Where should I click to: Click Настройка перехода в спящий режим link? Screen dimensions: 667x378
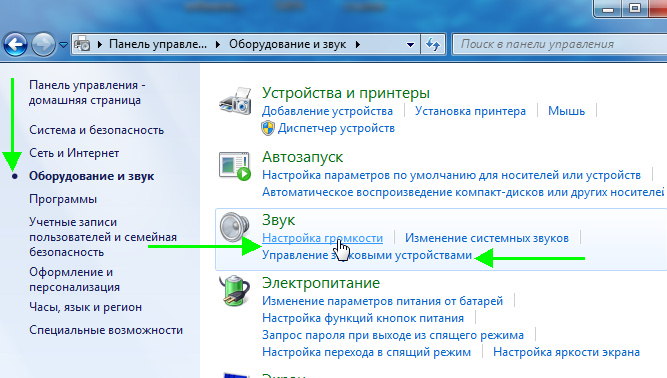tap(366, 352)
